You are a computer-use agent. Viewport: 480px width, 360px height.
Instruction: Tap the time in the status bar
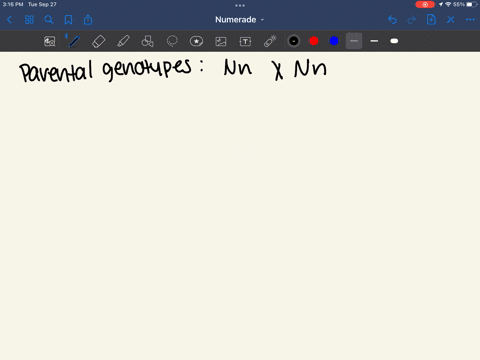click(x=13, y=4)
